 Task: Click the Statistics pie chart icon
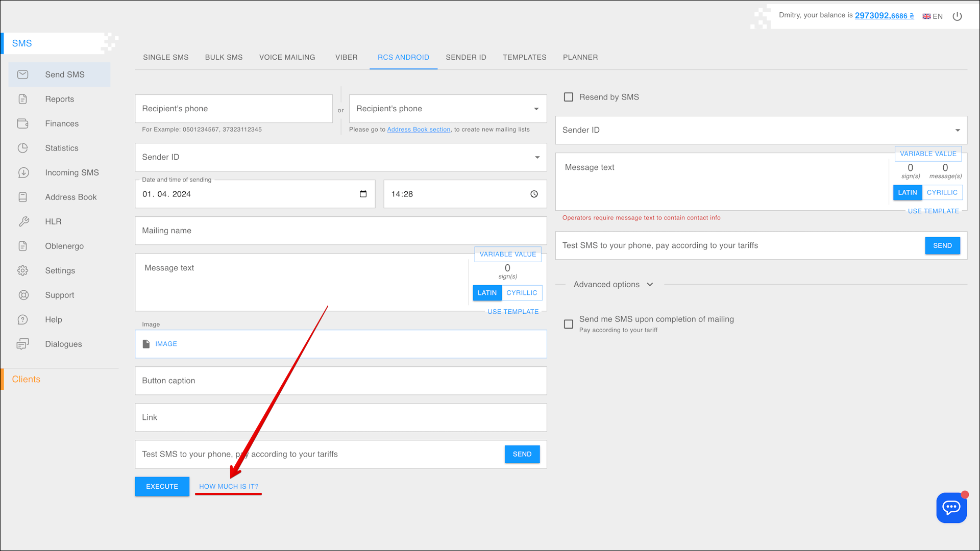22,148
